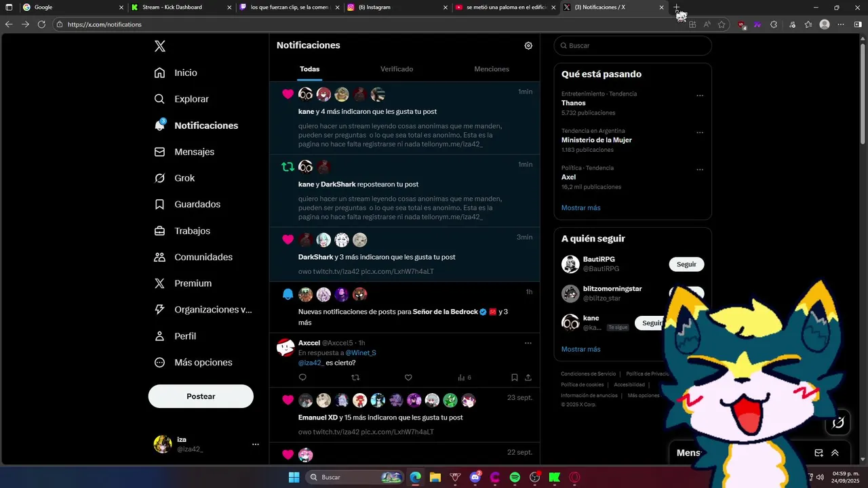The image size is (868, 488).
Task: Click browser page scrollbar
Action: (863, 95)
